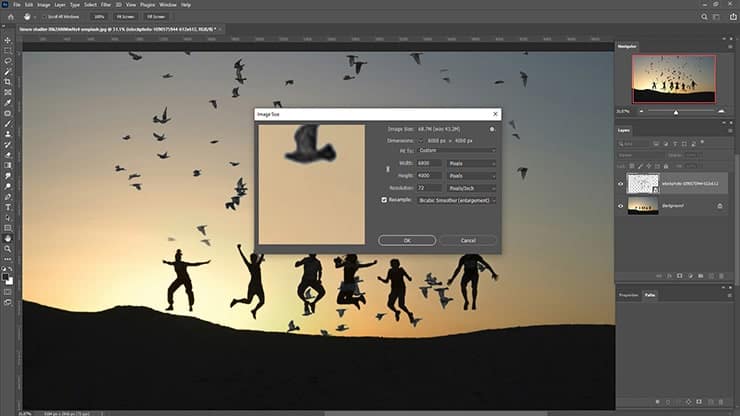Toggle the Resample checkbox

pyautogui.click(x=384, y=200)
